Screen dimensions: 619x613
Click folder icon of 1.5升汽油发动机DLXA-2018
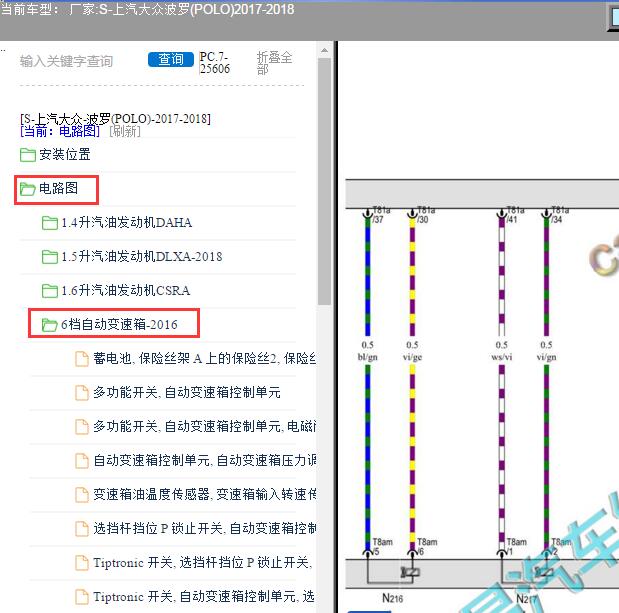point(50,257)
